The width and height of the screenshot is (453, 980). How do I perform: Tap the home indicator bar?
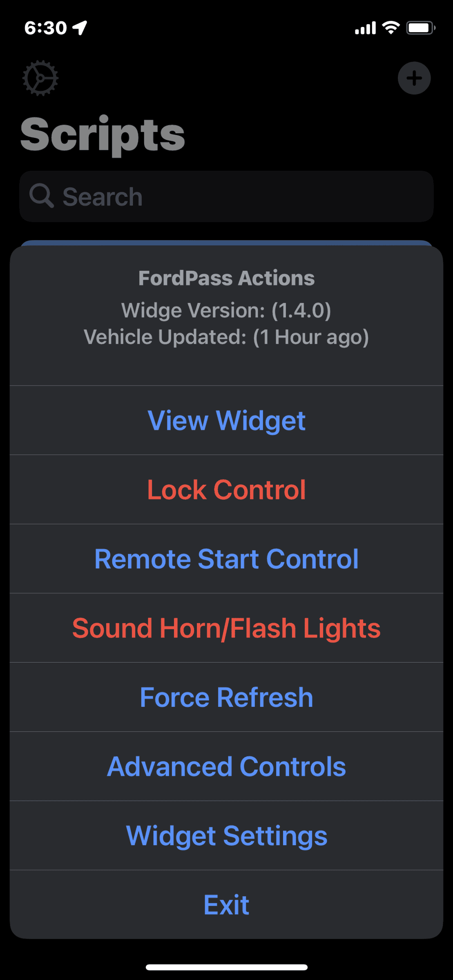click(226, 967)
